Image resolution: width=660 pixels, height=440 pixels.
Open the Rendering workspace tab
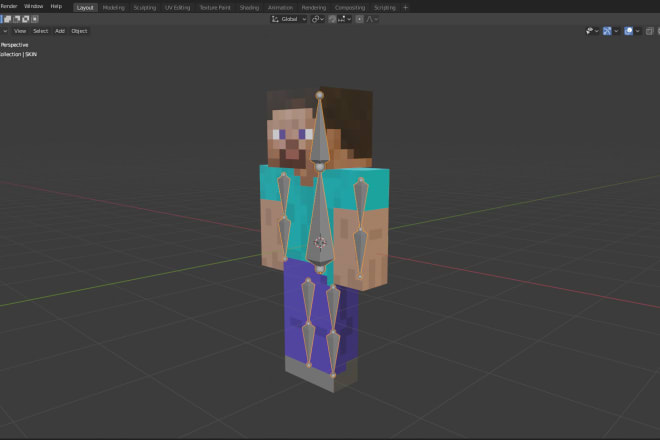coord(314,8)
